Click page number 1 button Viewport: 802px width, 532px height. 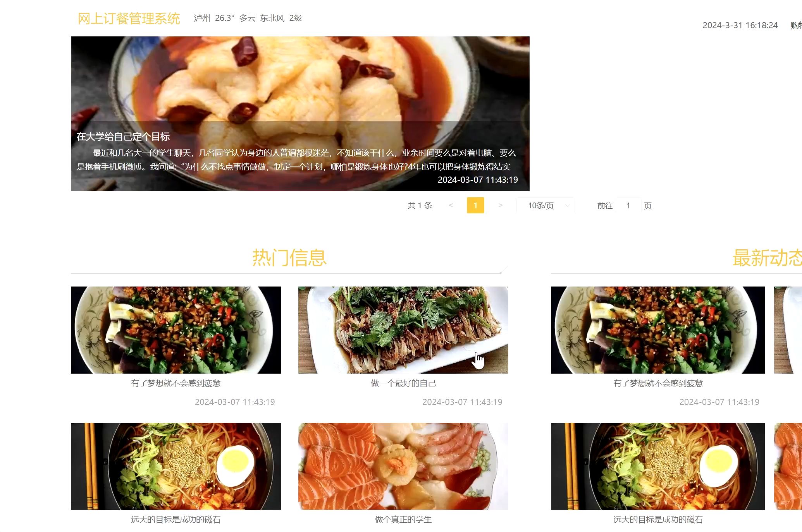[475, 205]
